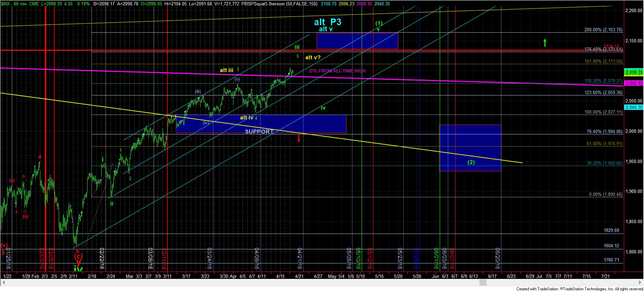This screenshot has height=291, width=644.
Task: Click the green up arrow marker
Action: [545, 43]
